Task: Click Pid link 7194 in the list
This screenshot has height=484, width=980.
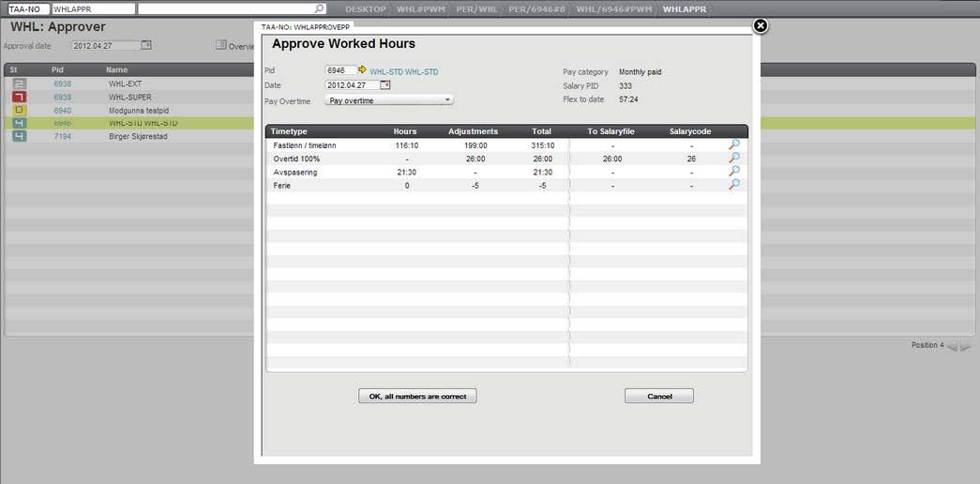Action: coord(62,136)
